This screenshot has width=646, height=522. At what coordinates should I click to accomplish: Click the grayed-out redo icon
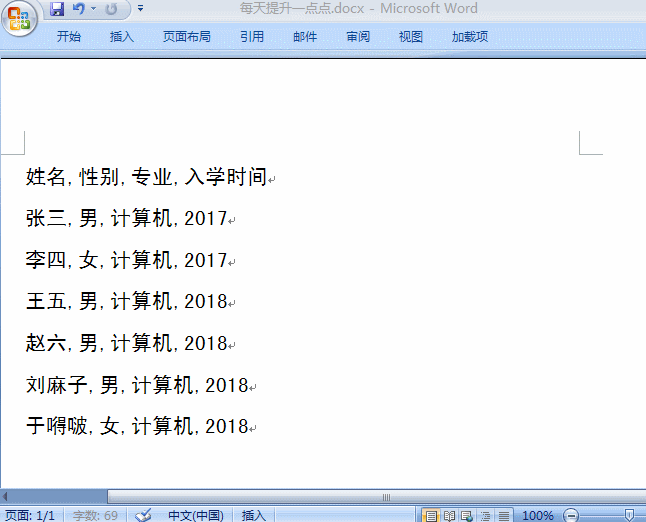[112, 9]
